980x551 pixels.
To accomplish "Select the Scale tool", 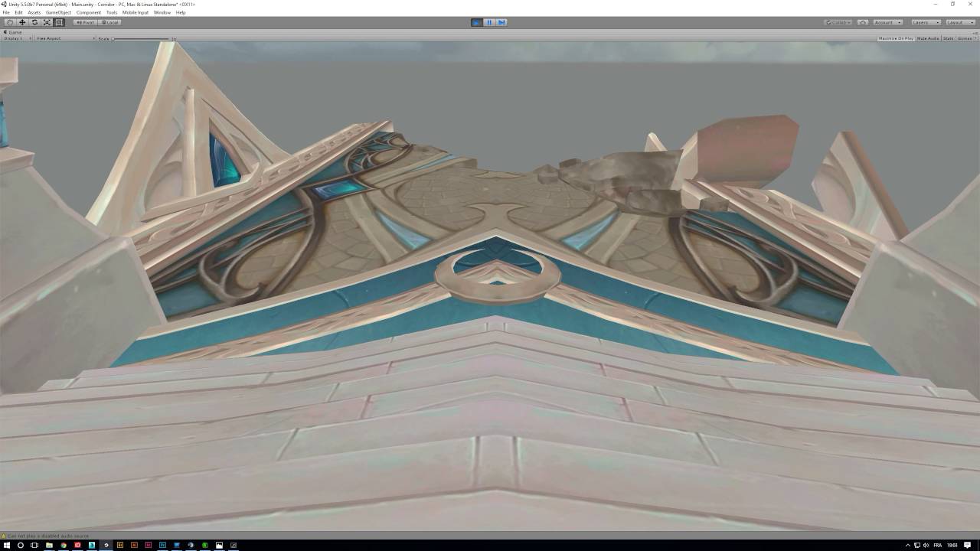I will 47,22.
